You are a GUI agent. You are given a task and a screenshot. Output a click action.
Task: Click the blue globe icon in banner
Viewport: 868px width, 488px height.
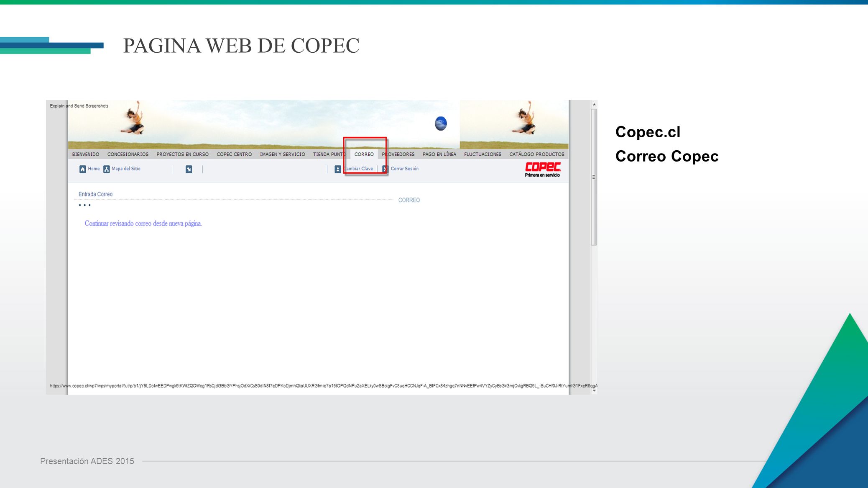[x=441, y=123]
